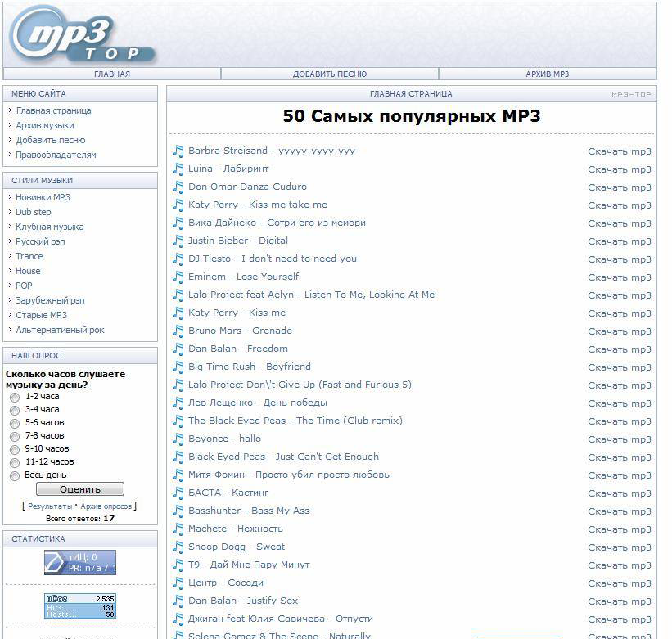Open ДОБАВИТЬ ПЕСНЮ in top navigation
672x639 pixels.
(x=330, y=74)
